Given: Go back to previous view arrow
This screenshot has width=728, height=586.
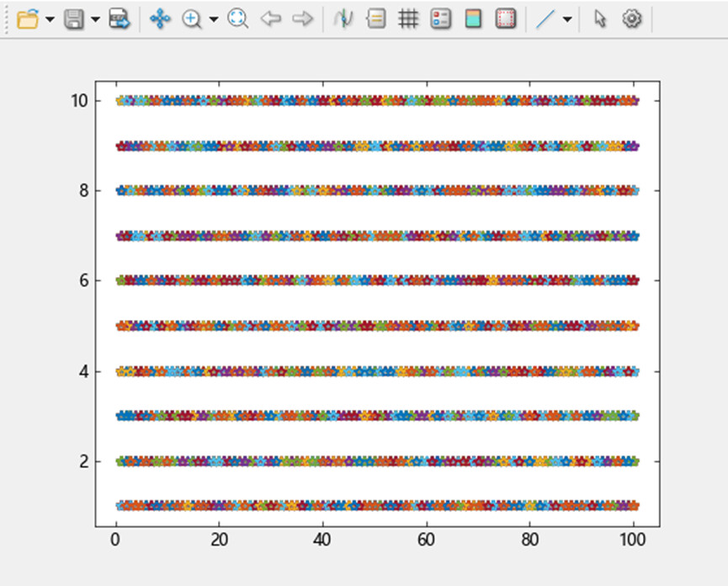Looking at the screenshot, I should (271, 19).
